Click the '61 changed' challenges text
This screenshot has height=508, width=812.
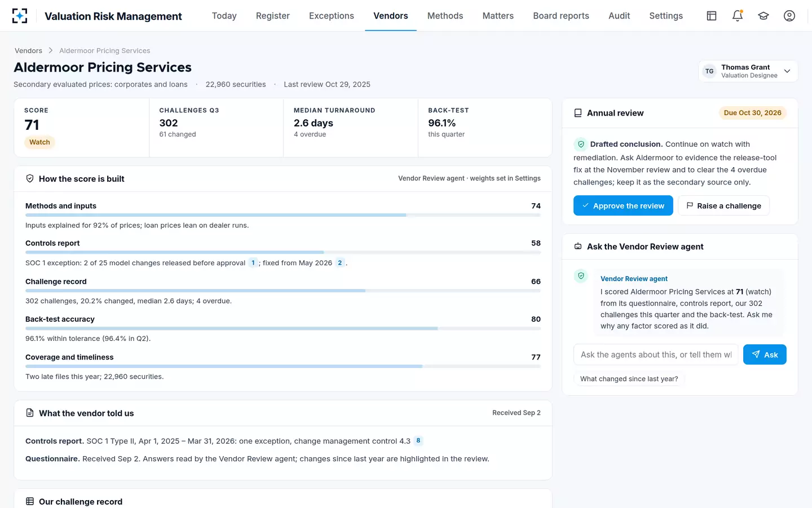point(178,134)
